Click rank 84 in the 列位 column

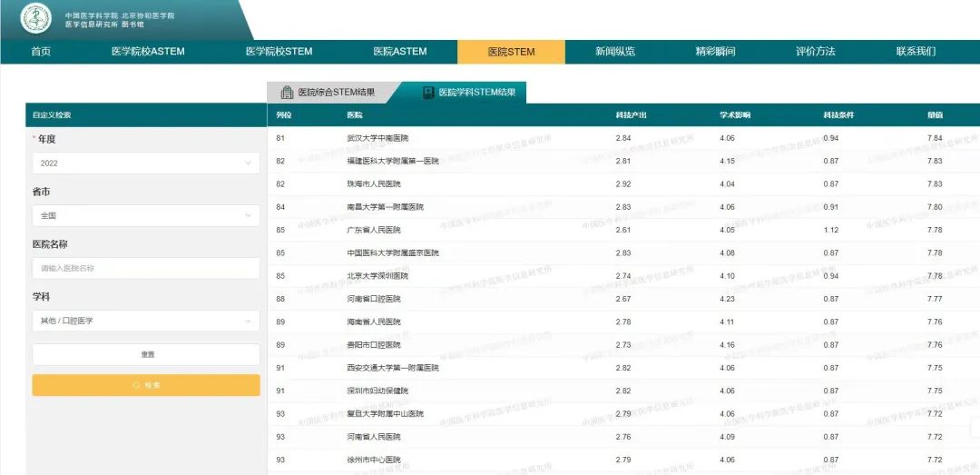pyautogui.click(x=280, y=206)
